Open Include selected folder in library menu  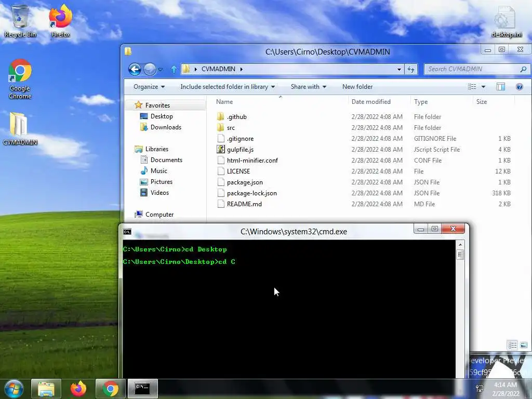point(228,87)
